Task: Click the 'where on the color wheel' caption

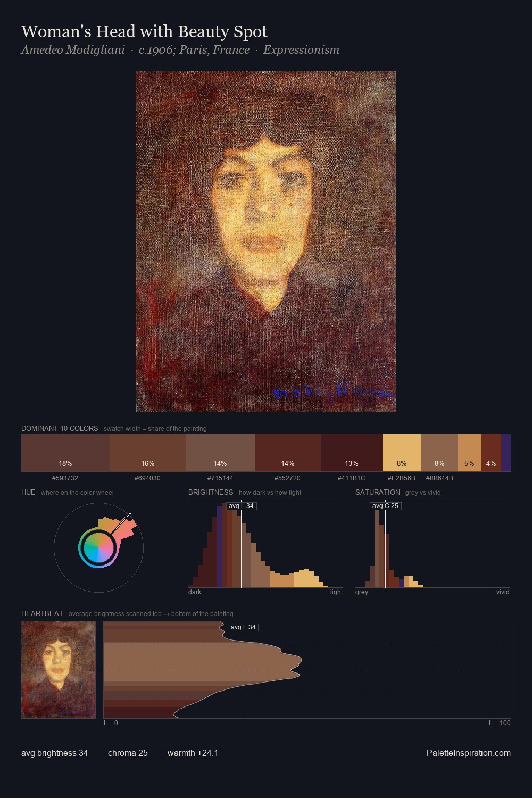Action: click(x=77, y=493)
